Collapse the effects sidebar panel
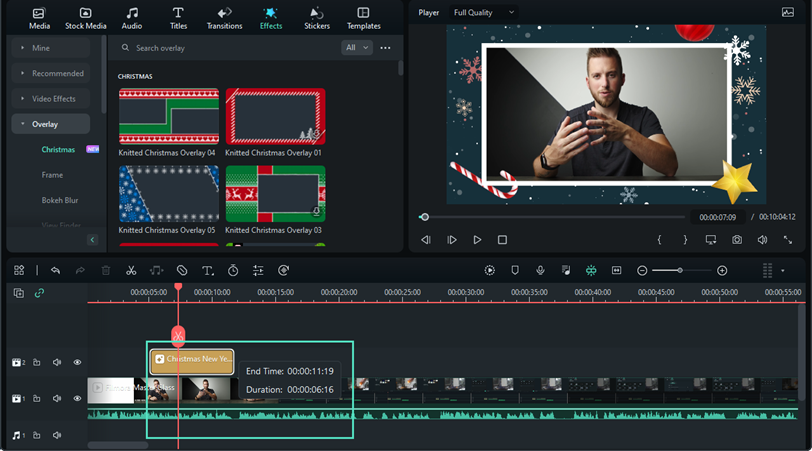This screenshot has width=812, height=451. click(x=92, y=240)
